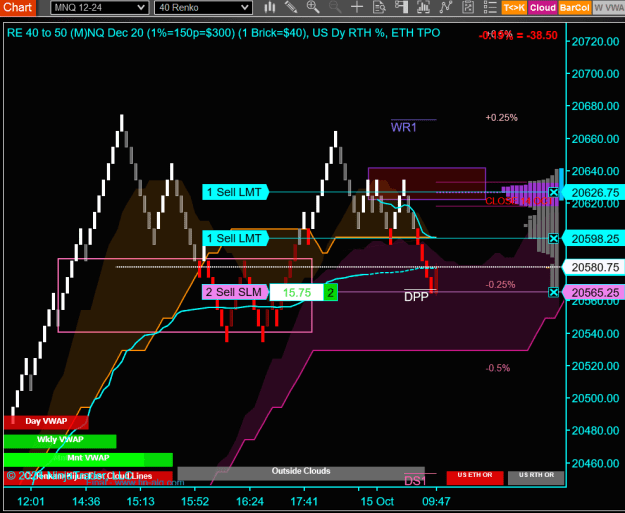Click the 20598.25 price marker
The height and width of the screenshot is (513, 625).
[595, 239]
